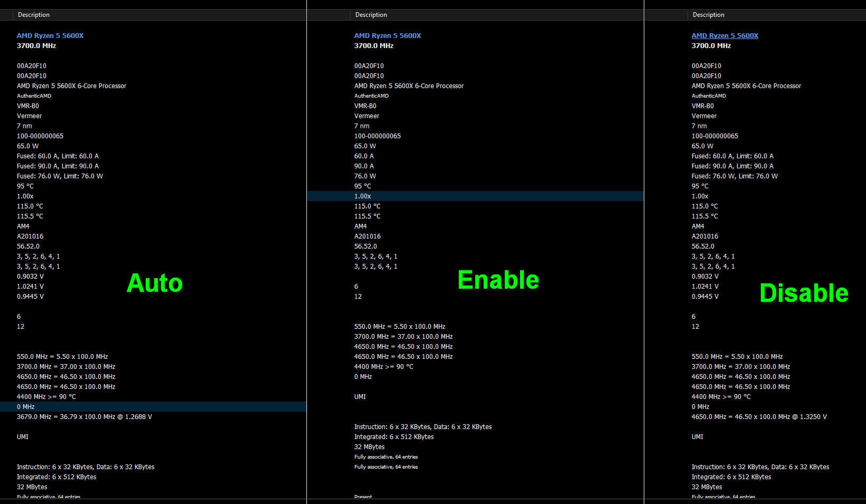Select "32 MBytes" row in Auto panel
Viewport: 866px width, 504px height.
click(32, 487)
